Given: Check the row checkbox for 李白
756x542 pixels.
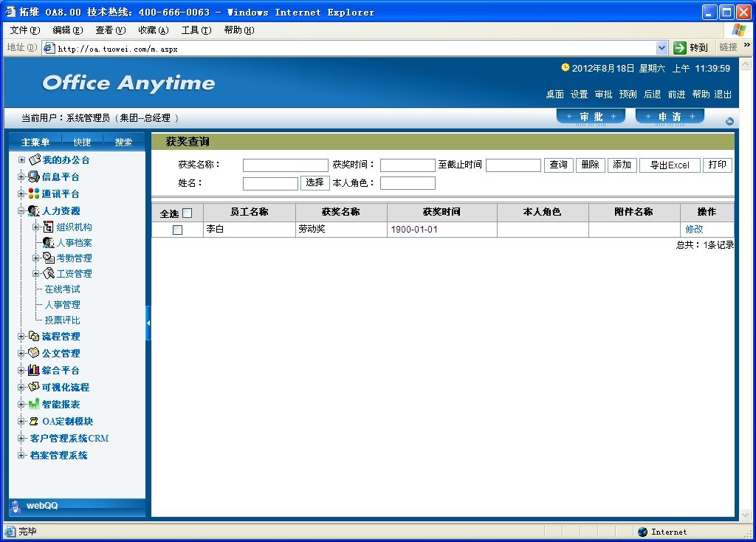Looking at the screenshot, I should 177,230.
